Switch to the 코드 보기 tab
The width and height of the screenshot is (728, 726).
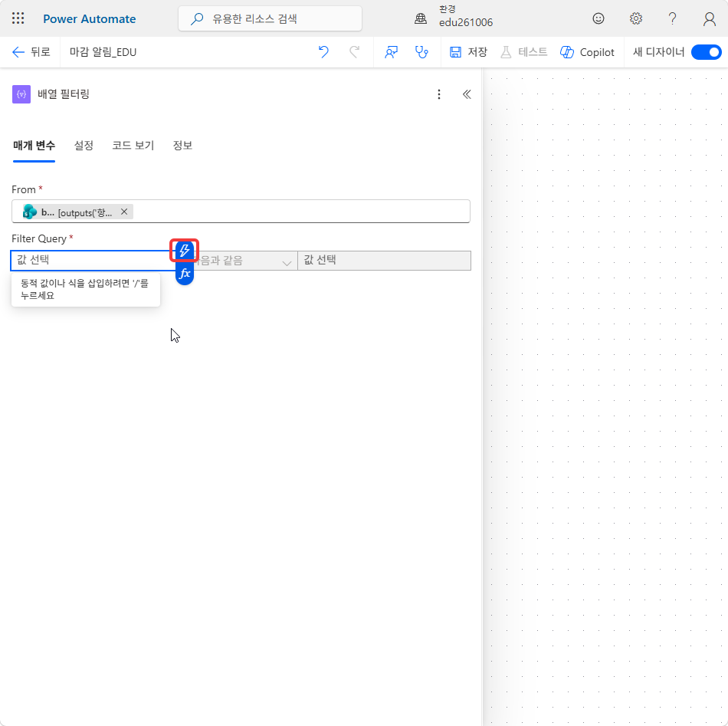(133, 146)
